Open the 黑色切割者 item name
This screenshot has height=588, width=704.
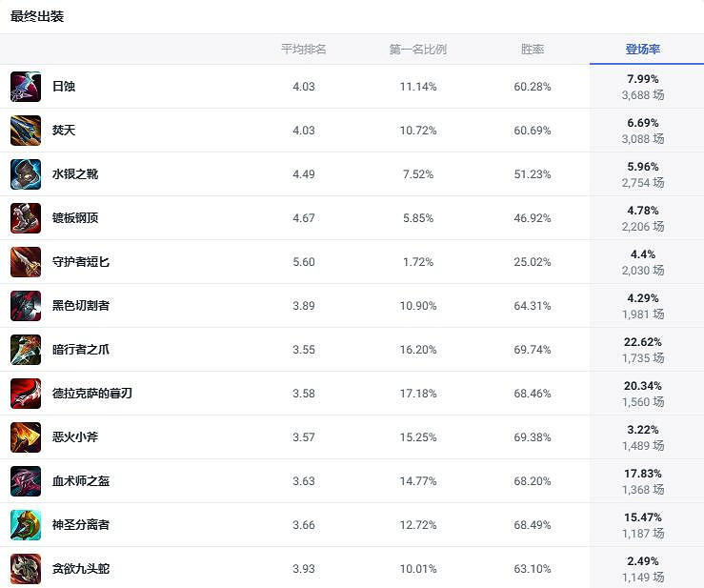[81, 306]
